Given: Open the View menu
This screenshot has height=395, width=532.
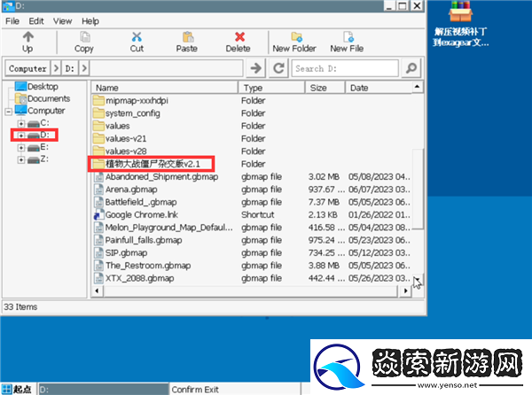Looking at the screenshot, I should (62, 19).
